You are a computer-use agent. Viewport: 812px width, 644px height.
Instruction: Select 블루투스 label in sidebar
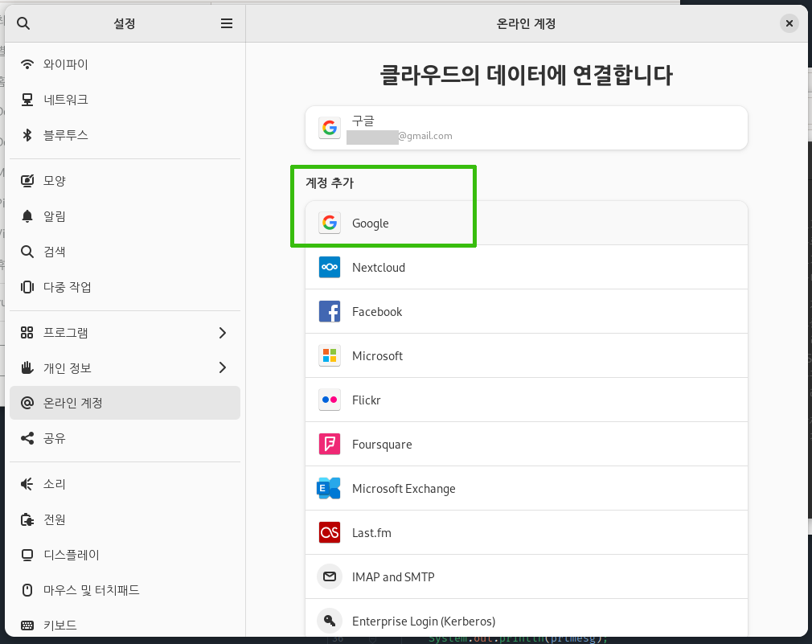[x=66, y=135]
